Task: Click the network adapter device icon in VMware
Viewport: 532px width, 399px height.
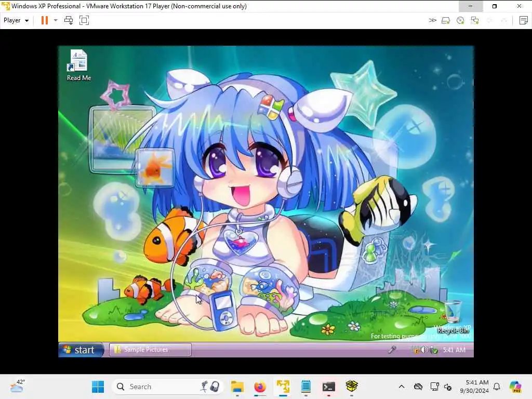Action: click(x=475, y=20)
